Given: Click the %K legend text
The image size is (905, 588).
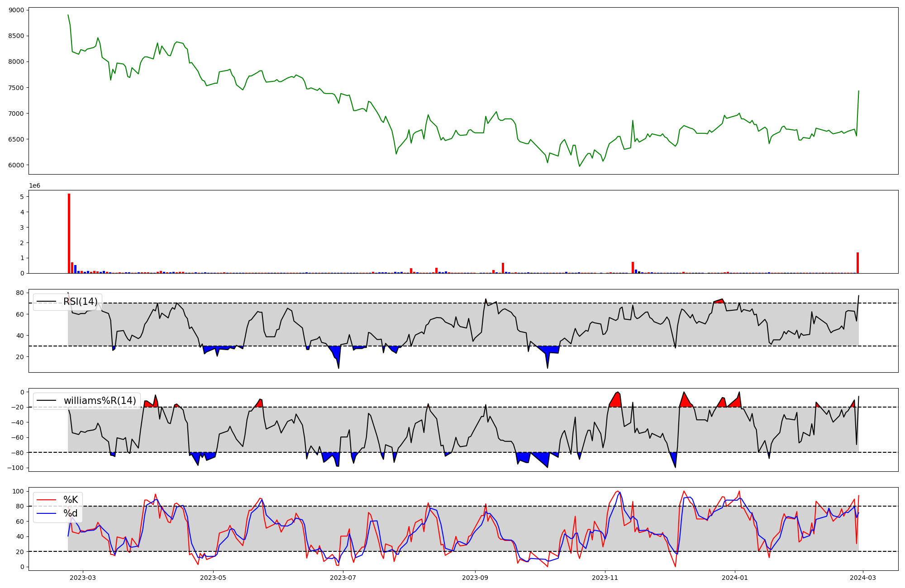Looking at the screenshot, I should 71,500.
